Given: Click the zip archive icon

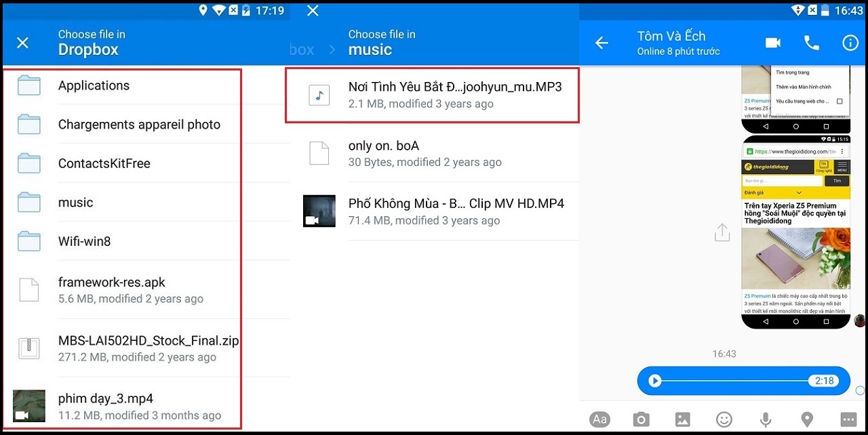Looking at the screenshot, I should pyautogui.click(x=29, y=348).
